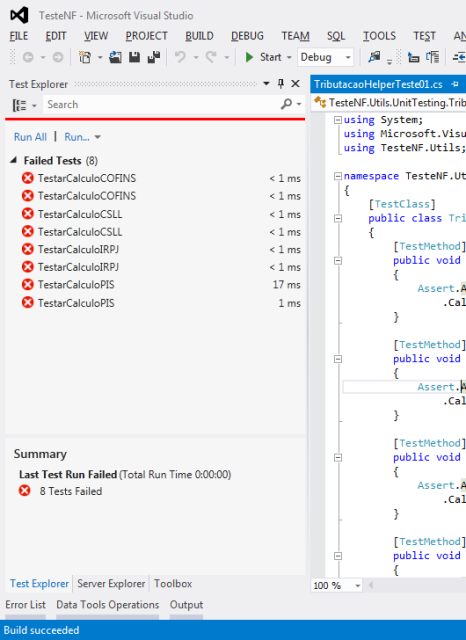Click the TesteNF.Utils.UnitTesting navigation combo
The width and height of the screenshot is (466, 640).
[389, 102]
